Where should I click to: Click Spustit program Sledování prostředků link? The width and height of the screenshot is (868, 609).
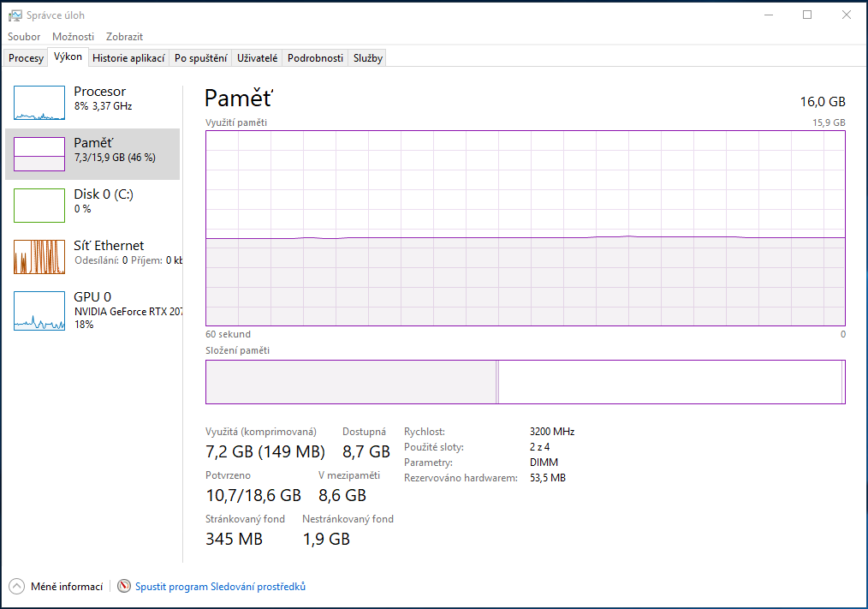[x=220, y=587]
